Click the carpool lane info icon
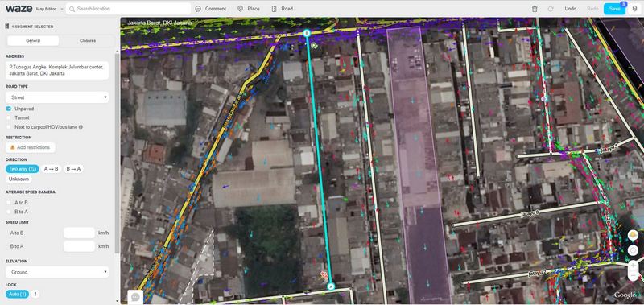 pos(81,127)
